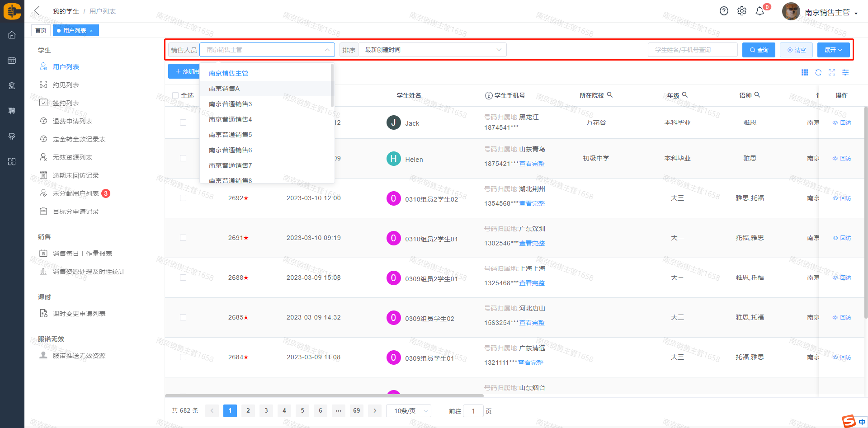
Task: Open the settings gear icon
Action: pyautogui.click(x=742, y=11)
